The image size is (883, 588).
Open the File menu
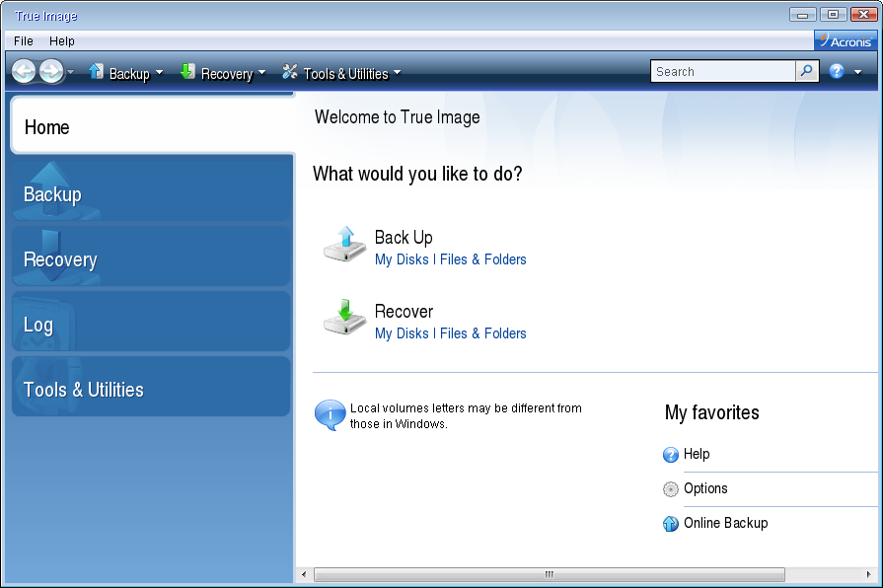pos(24,41)
